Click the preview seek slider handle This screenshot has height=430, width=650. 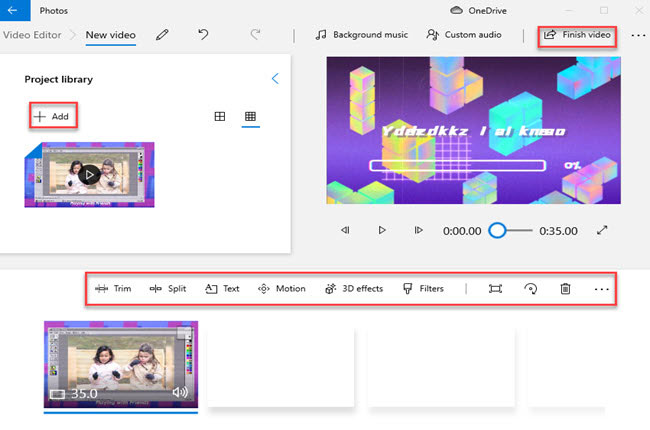(497, 231)
